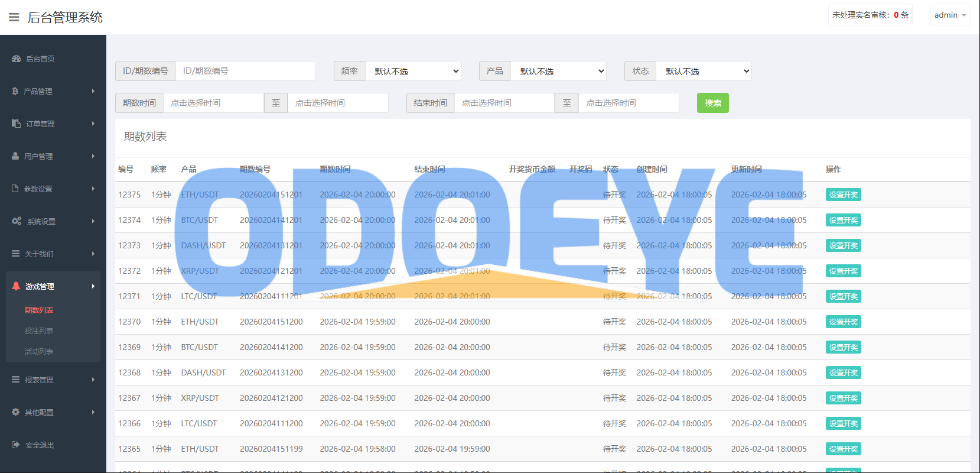Click the user icon for 用户管理

15,156
